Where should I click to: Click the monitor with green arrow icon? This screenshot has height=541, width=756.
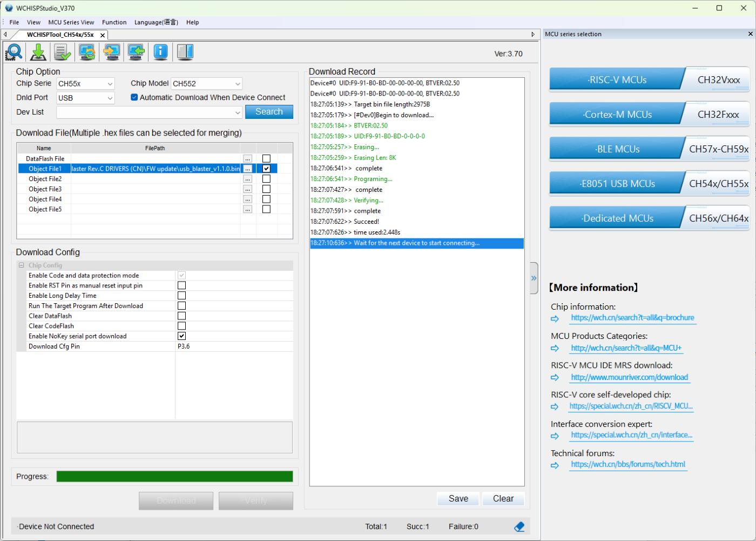click(x=136, y=52)
